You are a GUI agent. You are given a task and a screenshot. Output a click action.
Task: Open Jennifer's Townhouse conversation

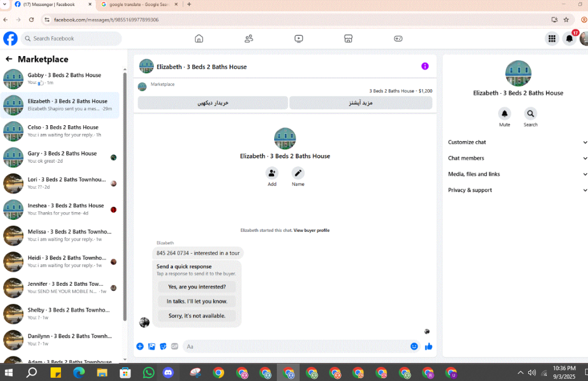[x=61, y=287]
